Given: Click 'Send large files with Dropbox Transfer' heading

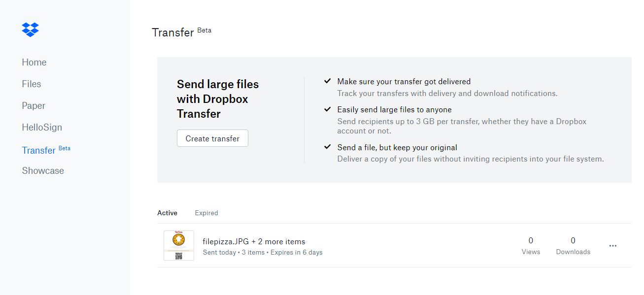Looking at the screenshot, I should pos(218,99).
